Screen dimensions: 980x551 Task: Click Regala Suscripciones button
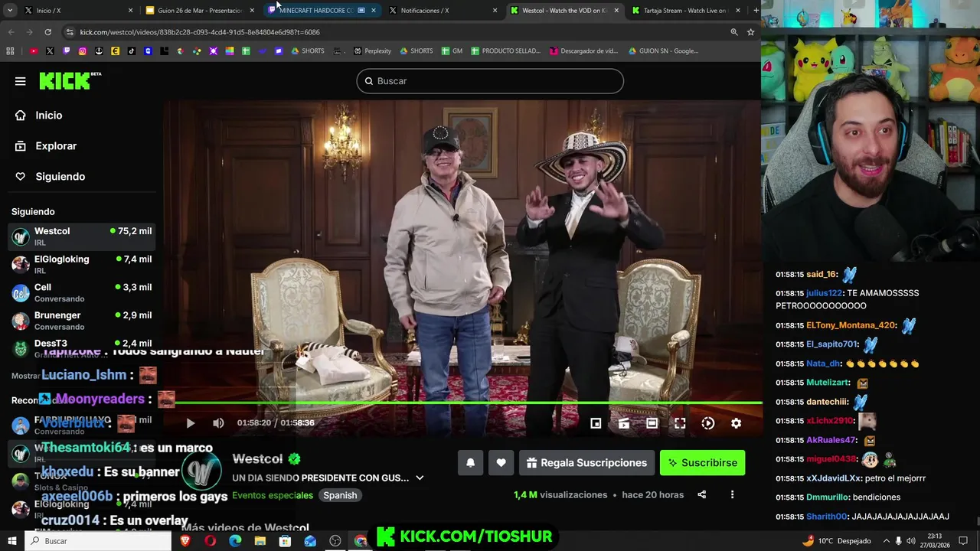[586, 462]
